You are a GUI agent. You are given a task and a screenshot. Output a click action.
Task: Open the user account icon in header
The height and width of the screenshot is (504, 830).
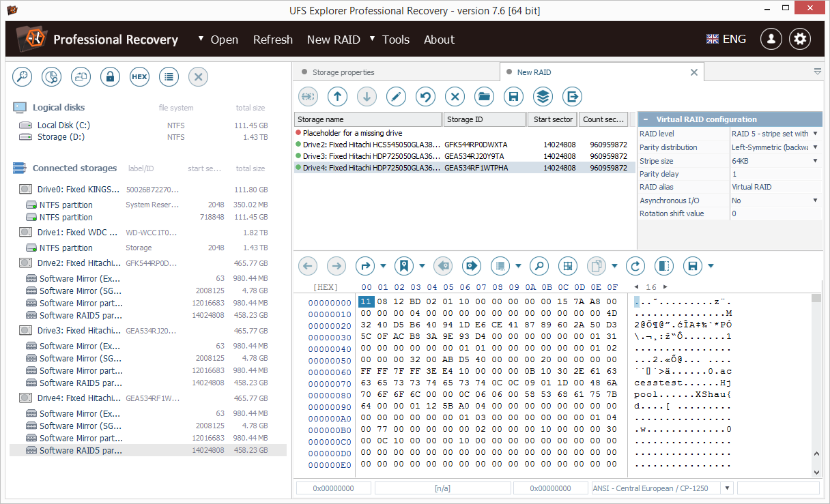[771, 39]
